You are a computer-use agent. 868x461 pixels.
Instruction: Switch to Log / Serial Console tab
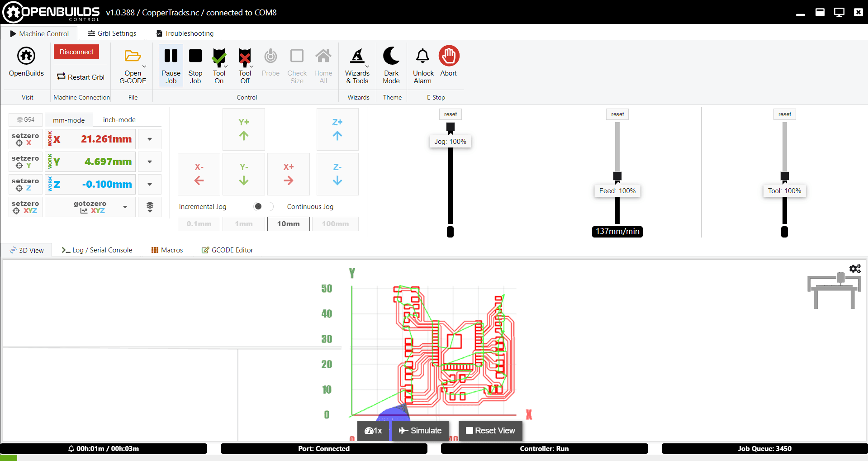click(97, 250)
